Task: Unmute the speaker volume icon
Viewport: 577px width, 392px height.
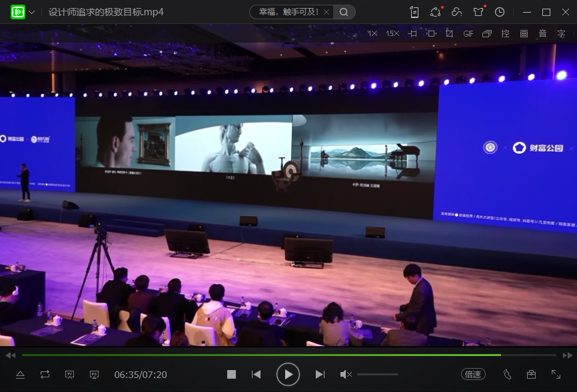Action: tap(346, 375)
